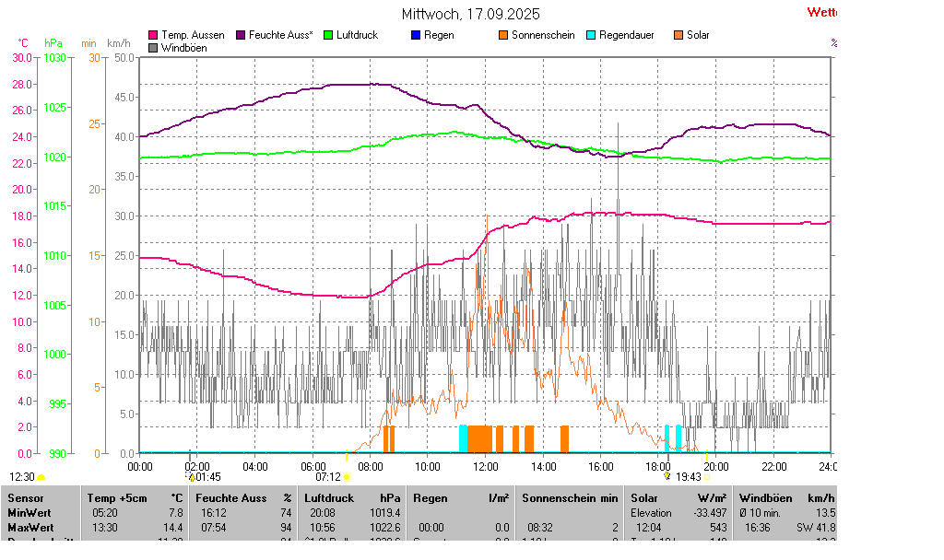Image resolution: width=944 pixels, height=560 pixels.
Task: Click the Luftdruck legend label
Action: (x=358, y=35)
